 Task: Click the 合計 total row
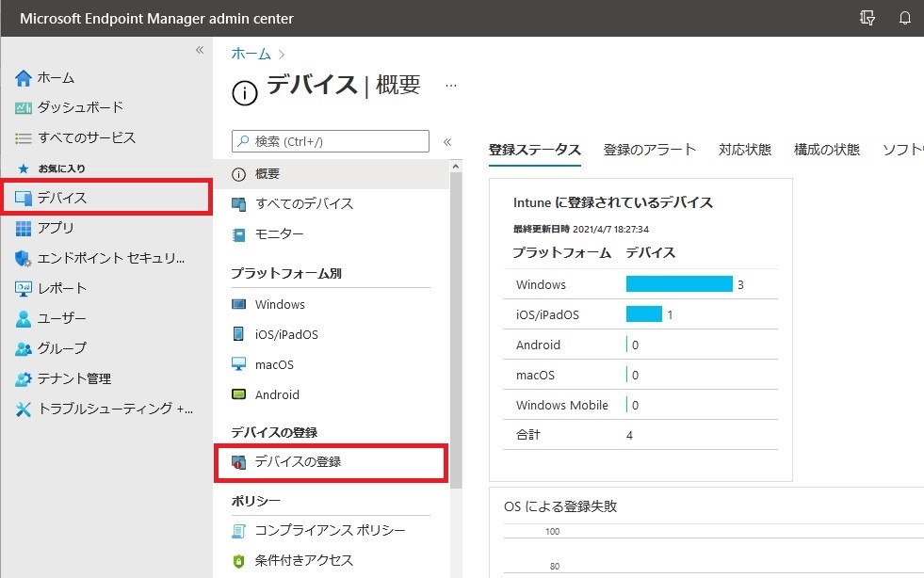click(640, 435)
